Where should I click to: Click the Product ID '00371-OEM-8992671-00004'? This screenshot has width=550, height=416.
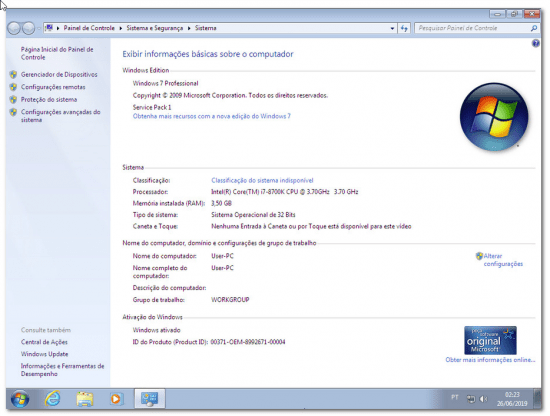(x=248, y=342)
